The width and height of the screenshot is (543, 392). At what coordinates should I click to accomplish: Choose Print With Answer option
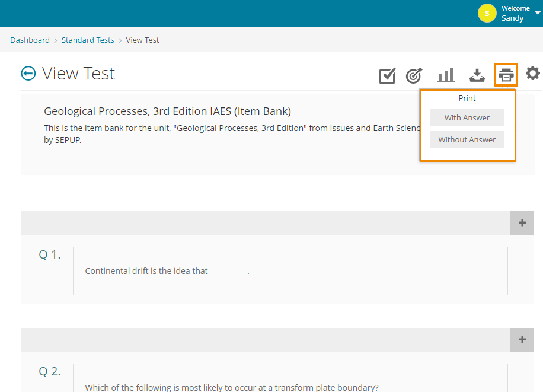467,117
